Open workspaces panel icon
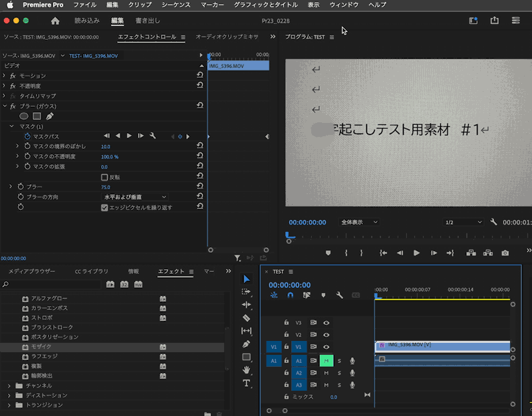 473,21
